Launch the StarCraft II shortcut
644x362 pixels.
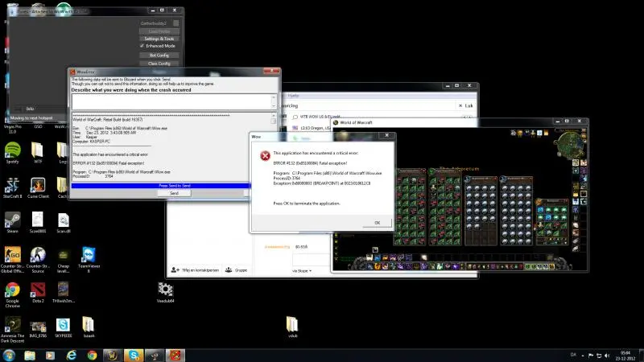click(x=12, y=187)
